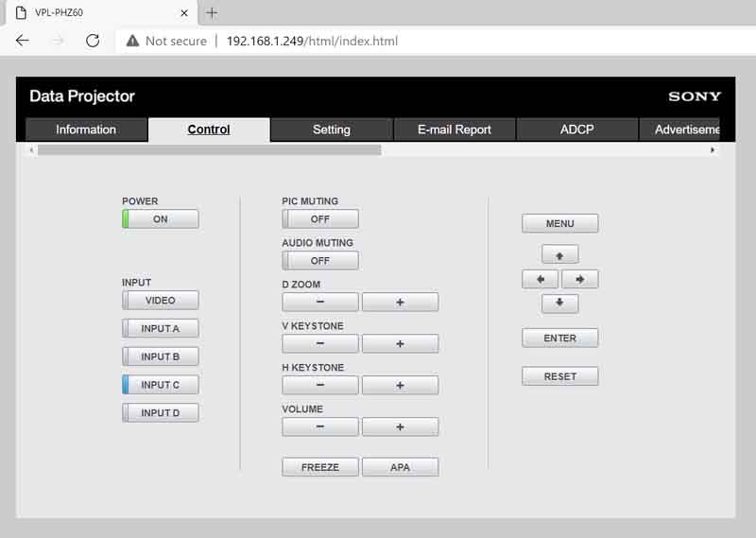Image resolution: width=756 pixels, height=538 pixels.
Task: Close the VPL-PHZ60 browser tab
Action: pos(183,13)
